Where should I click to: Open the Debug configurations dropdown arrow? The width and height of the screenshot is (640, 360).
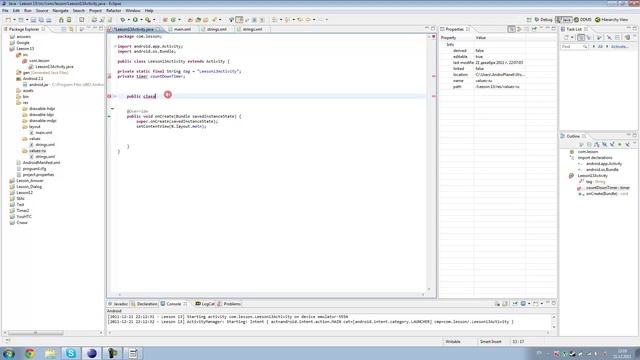coord(129,20)
